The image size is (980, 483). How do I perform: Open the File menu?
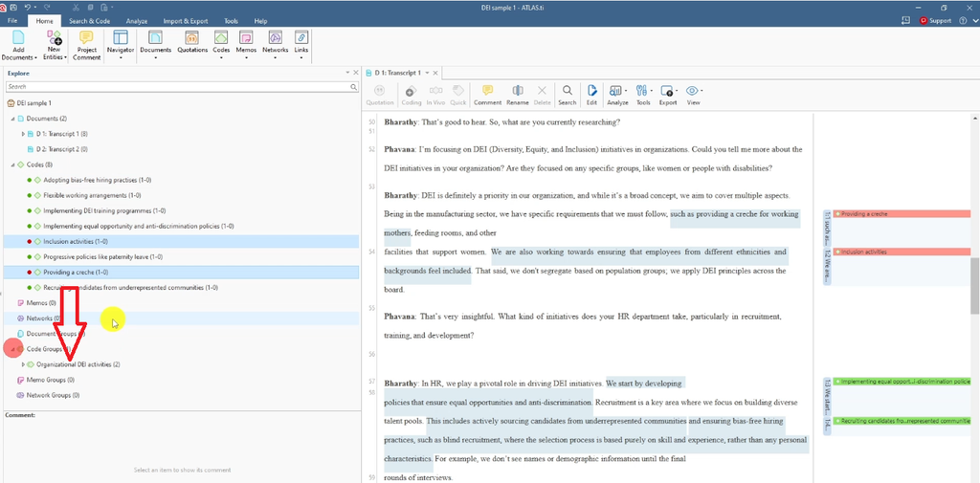point(12,21)
